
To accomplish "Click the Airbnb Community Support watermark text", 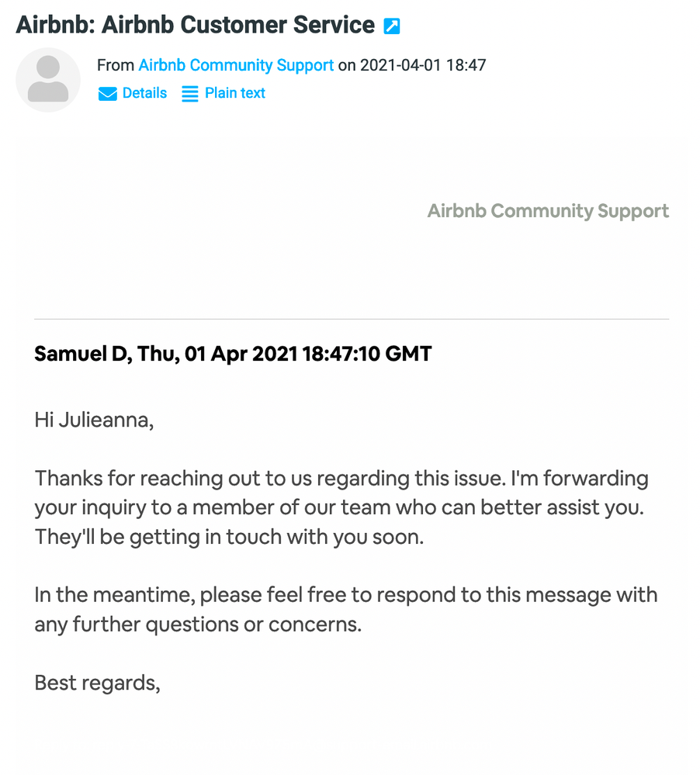I will [x=549, y=210].
